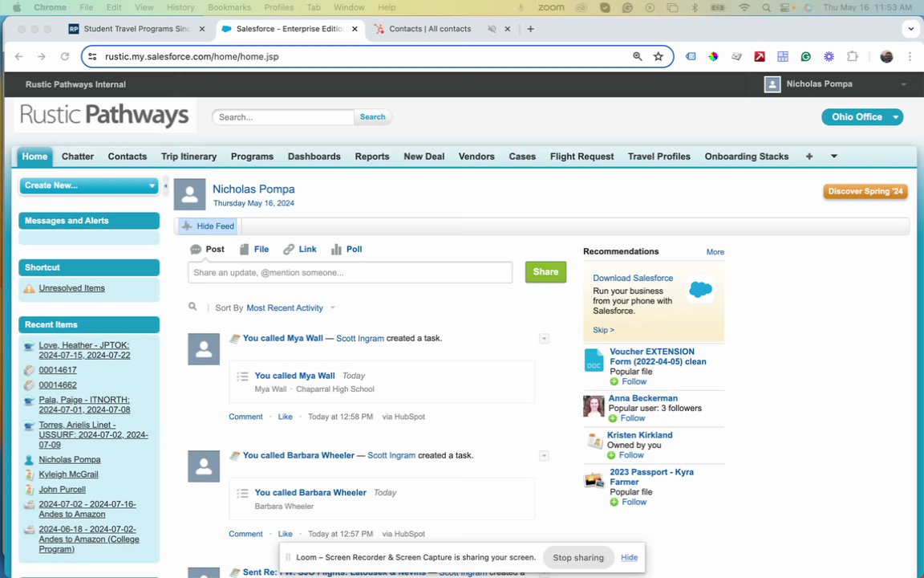The height and width of the screenshot is (578, 924).
Task: Open the more tabs dropdown arrow
Action: pyautogui.click(x=834, y=157)
